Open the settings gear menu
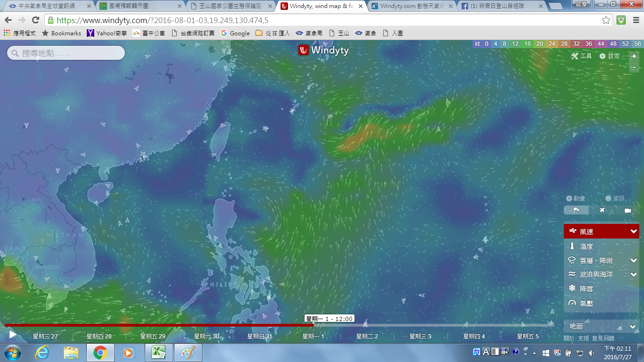Viewport: 644px width, 362px height. click(603, 56)
